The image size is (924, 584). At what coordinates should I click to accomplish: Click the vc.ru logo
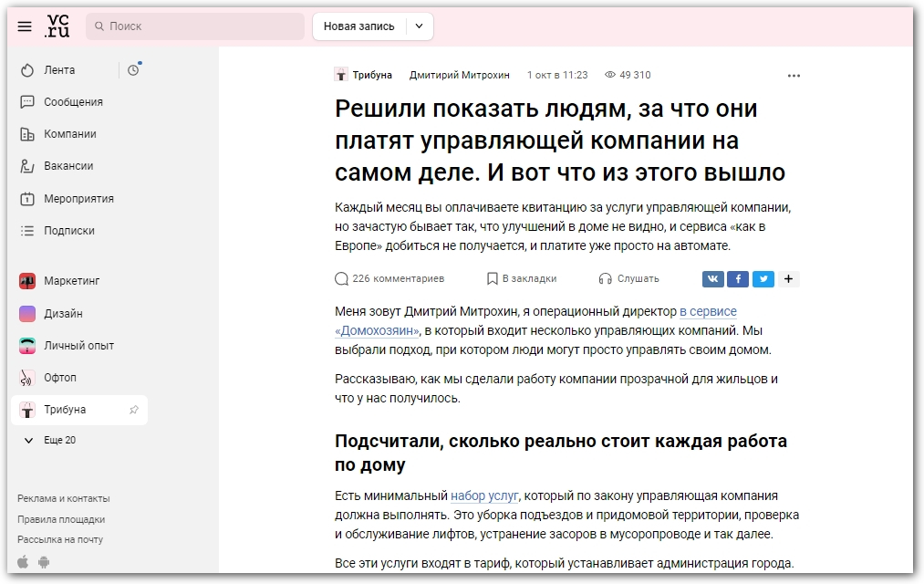[x=57, y=26]
